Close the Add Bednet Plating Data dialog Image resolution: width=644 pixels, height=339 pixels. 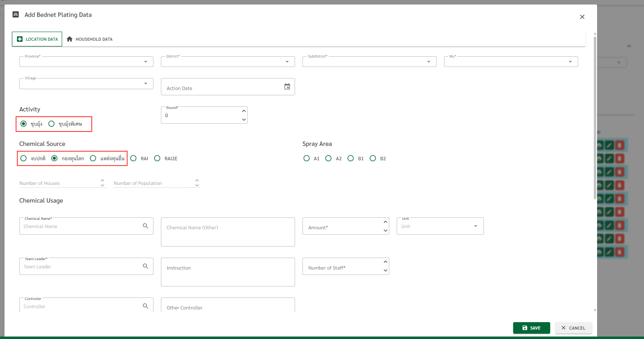[x=582, y=17]
